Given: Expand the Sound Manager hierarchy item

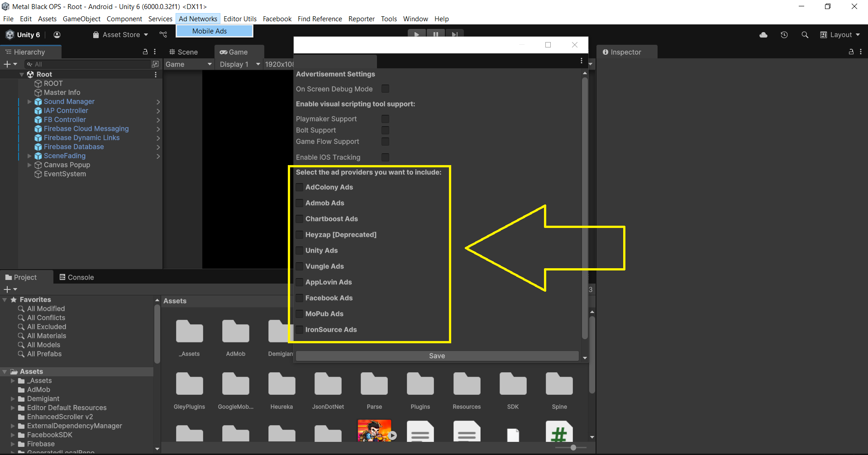Looking at the screenshot, I should 29,102.
